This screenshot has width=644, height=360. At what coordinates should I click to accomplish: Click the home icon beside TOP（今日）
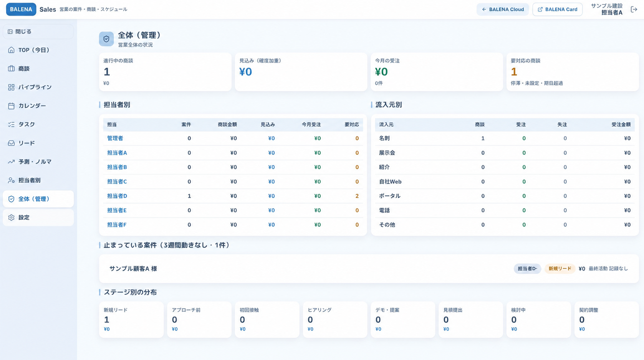pos(11,50)
